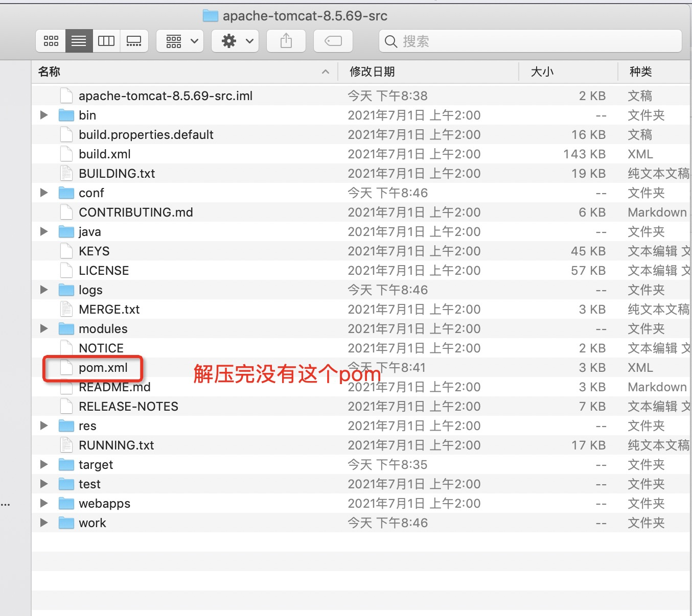Viewport: 692px width, 616px height.
Task: Click the build.xml file icon
Action: (x=66, y=154)
